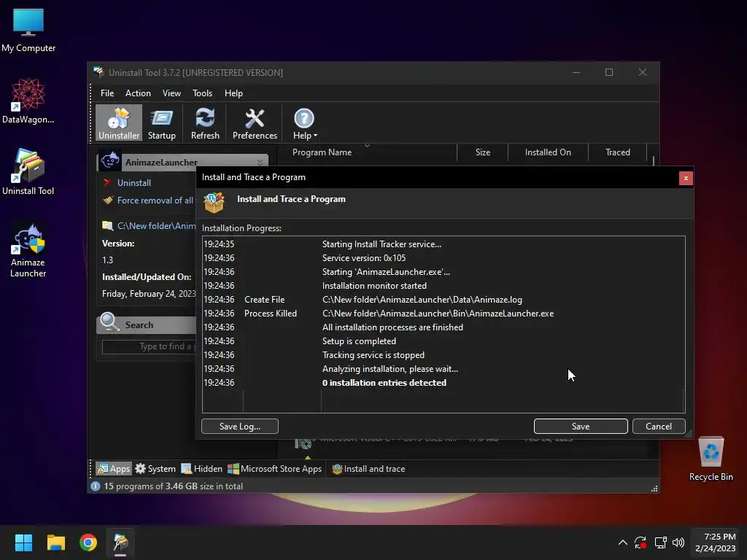747x560 pixels.
Task: Select the System tab
Action: coord(155,469)
